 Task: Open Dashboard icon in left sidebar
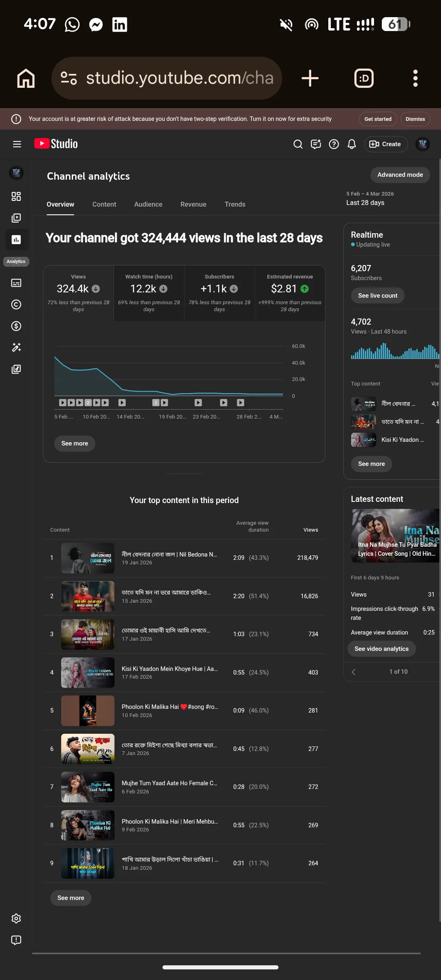tap(16, 196)
